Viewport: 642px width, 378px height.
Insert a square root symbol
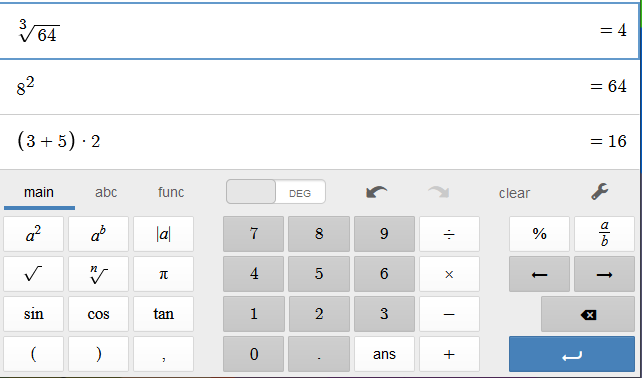34,274
